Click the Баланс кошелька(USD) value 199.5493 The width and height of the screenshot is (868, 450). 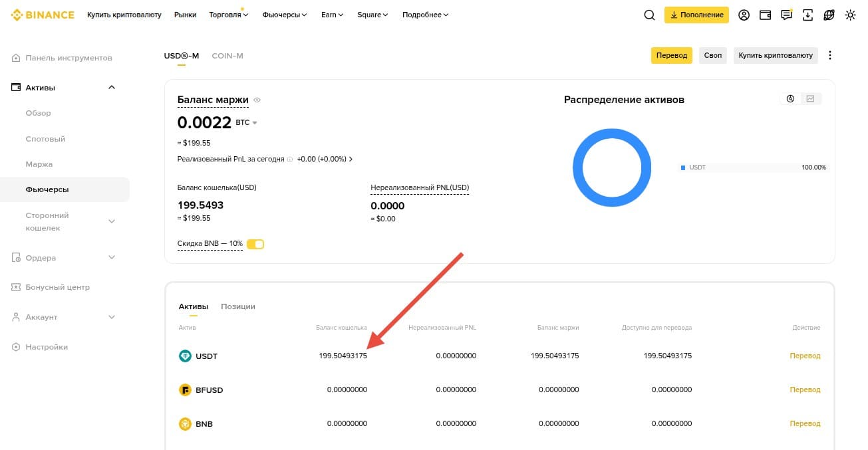point(200,205)
